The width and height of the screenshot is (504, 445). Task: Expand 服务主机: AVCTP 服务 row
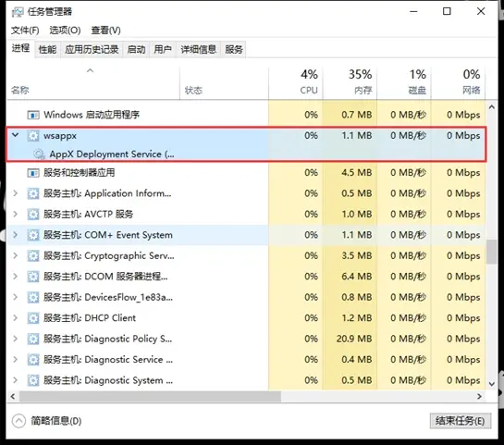click(x=15, y=214)
